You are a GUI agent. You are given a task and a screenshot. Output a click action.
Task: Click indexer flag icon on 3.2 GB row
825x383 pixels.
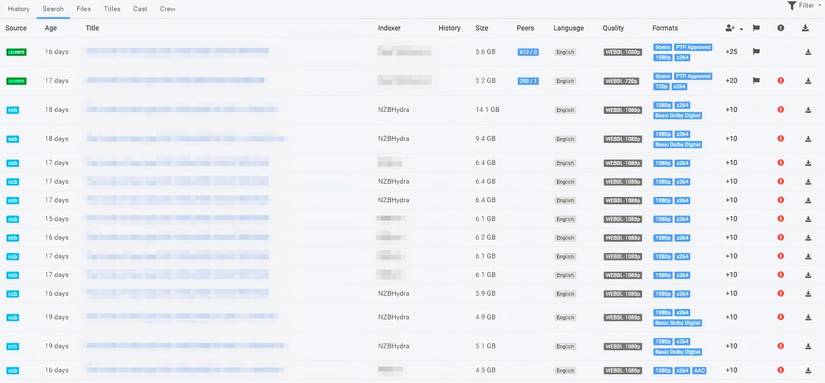pyautogui.click(x=756, y=80)
